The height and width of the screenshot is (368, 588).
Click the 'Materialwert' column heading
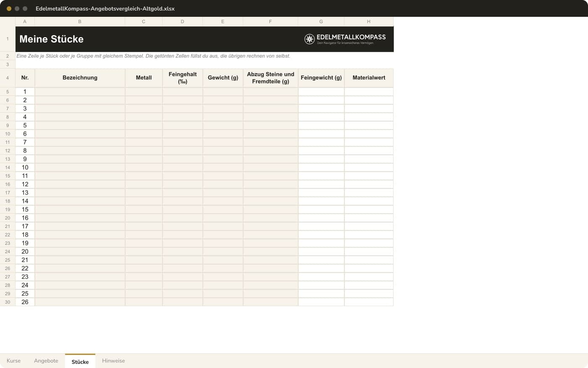(369, 78)
